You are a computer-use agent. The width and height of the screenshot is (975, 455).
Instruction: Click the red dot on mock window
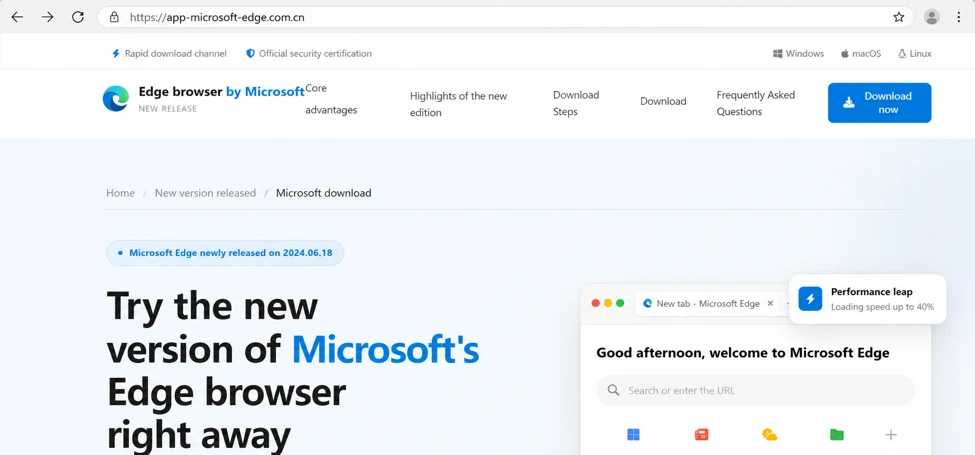(596, 303)
